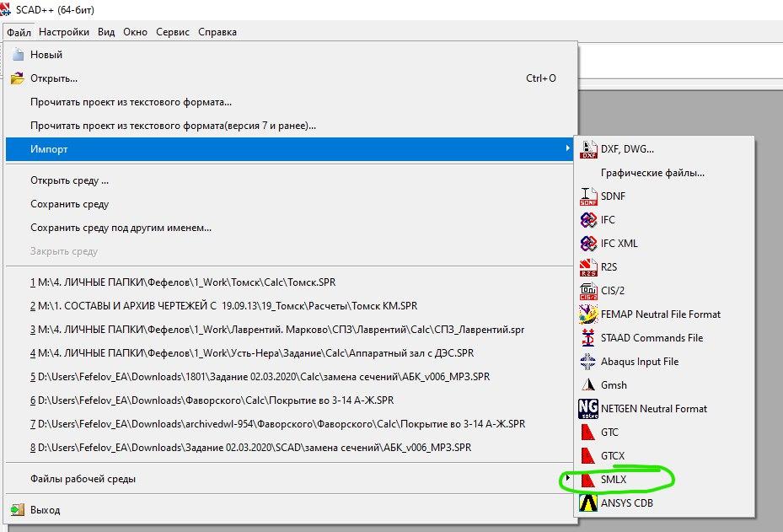The height and width of the screenshot is (532, 783).
Task: Click the Новый document icon
Action: (18, 55)
